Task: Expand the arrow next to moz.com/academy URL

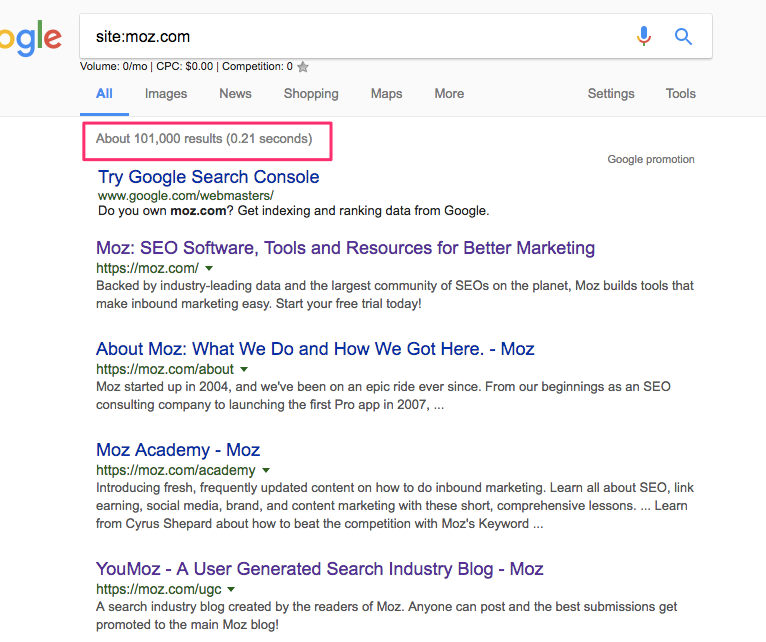Action: tap(266, 470)
